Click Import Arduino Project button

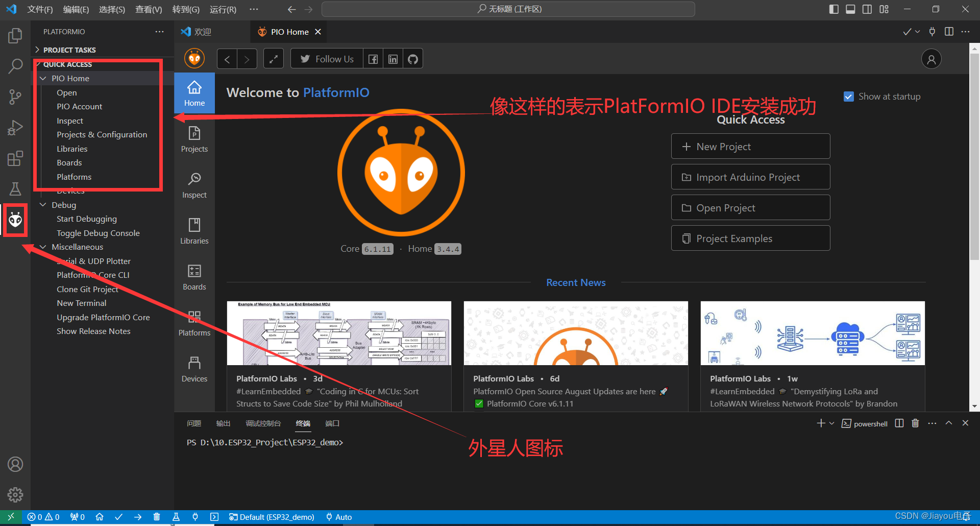750,177
